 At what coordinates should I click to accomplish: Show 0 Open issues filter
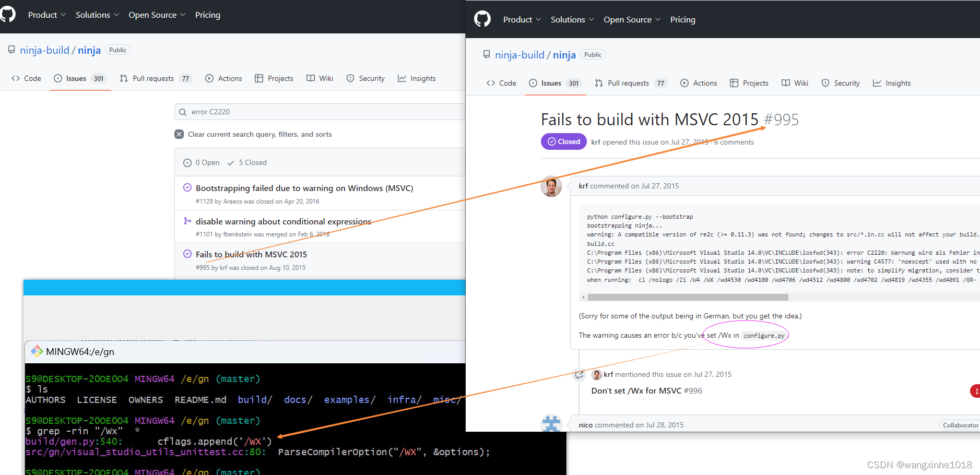click(202, 163)
